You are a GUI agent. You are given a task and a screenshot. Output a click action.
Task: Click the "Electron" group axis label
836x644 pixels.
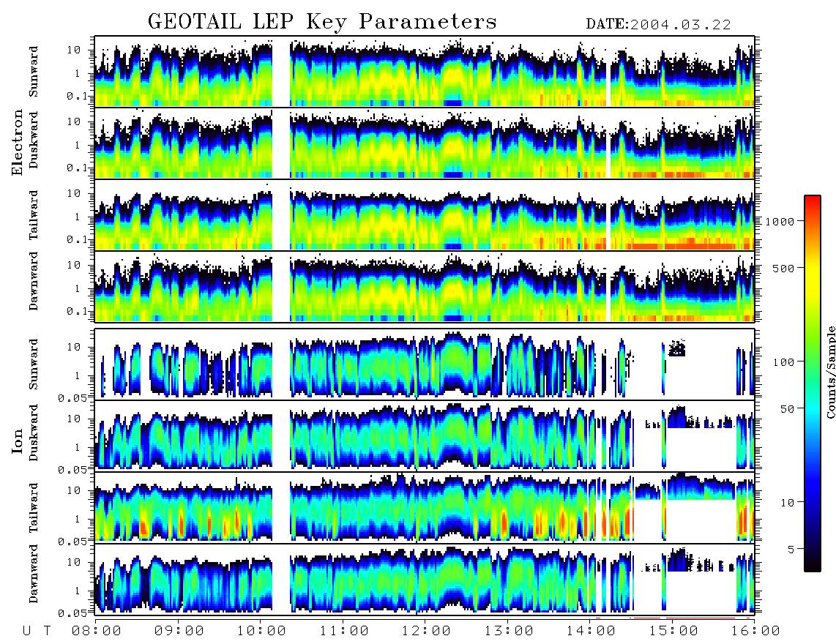pyautogui.click(x=18, y=143)
